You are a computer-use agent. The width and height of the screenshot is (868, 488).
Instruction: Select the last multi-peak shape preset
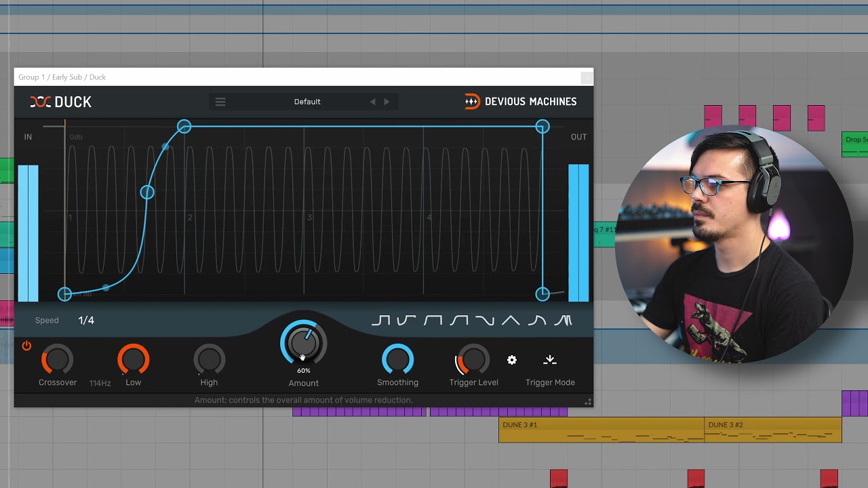(x=563, y=321)
